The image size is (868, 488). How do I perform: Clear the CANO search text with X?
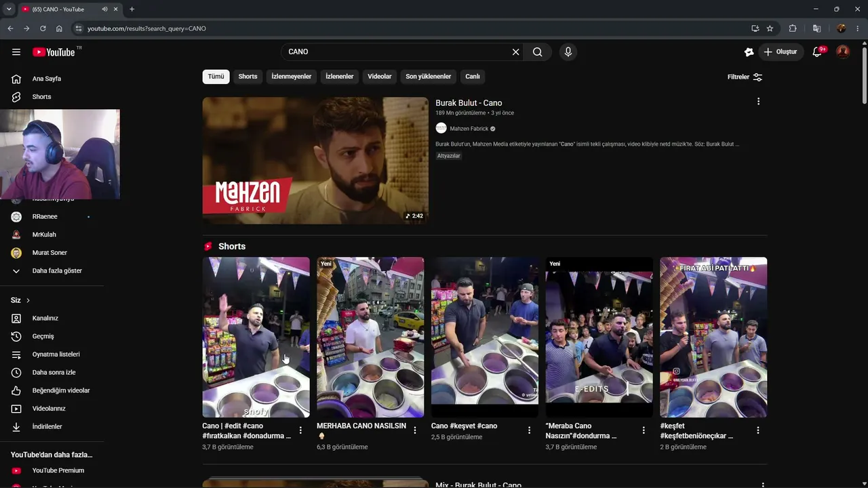[515, 52]
